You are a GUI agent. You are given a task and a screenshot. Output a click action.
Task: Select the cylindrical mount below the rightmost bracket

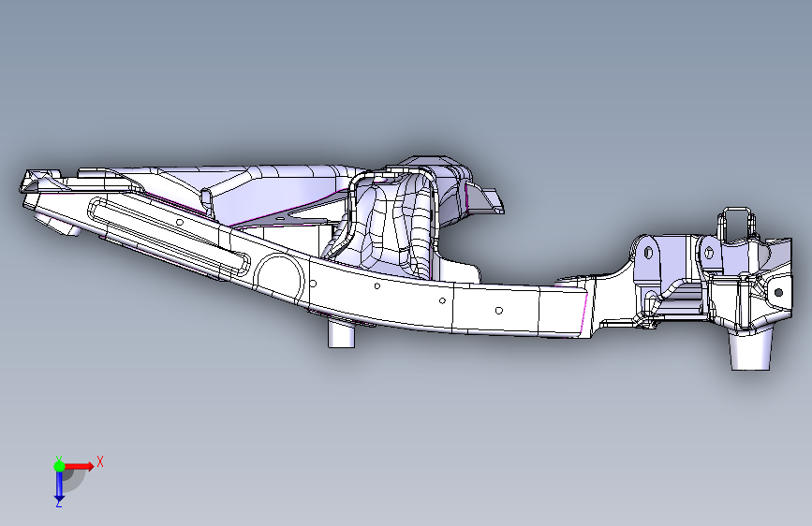tap(750, 349)
